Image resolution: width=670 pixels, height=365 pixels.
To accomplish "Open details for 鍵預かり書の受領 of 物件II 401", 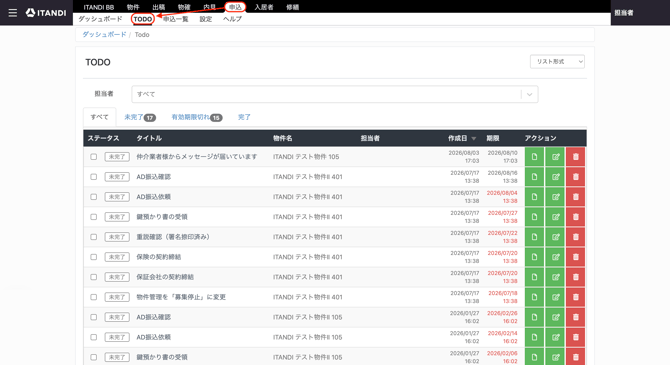I will pos(534,217).
